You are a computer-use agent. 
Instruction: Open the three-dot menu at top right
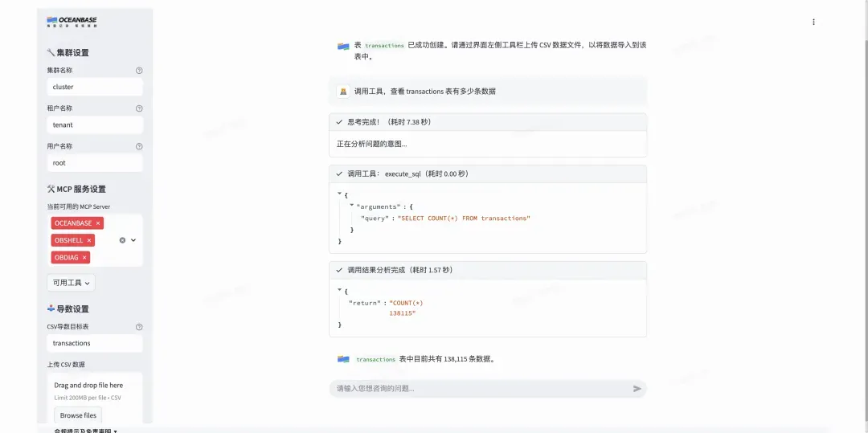(813, 22)
